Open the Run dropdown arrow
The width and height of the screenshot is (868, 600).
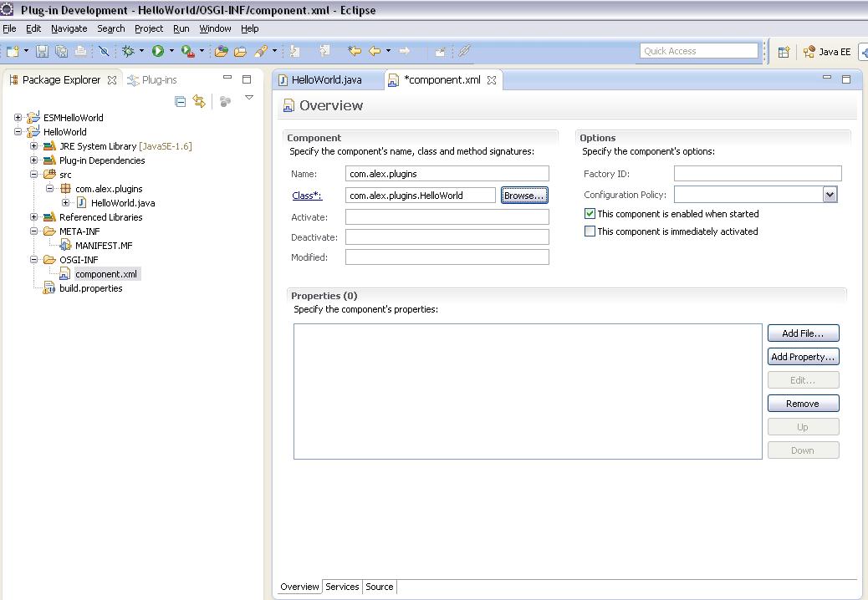(x=171, y=51)
